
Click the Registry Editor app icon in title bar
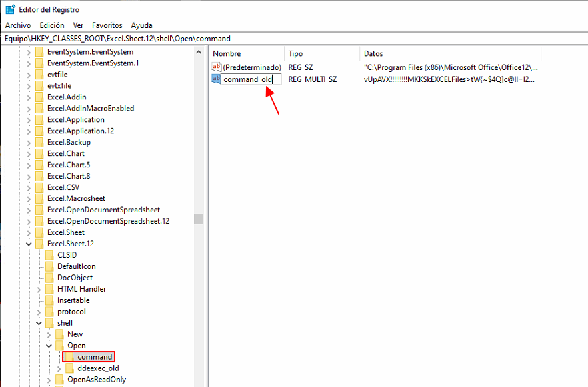click(x=10, y=9)
